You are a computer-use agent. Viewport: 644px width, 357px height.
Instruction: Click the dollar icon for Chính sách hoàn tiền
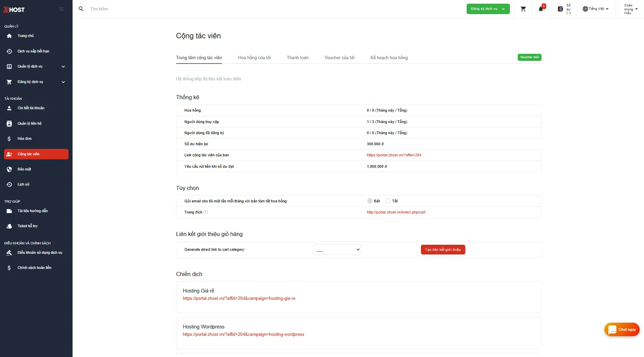click(x=9, y=268)
